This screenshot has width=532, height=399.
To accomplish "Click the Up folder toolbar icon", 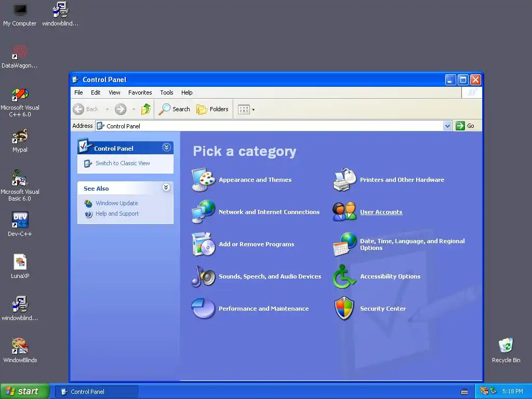I will click(146, 109).
